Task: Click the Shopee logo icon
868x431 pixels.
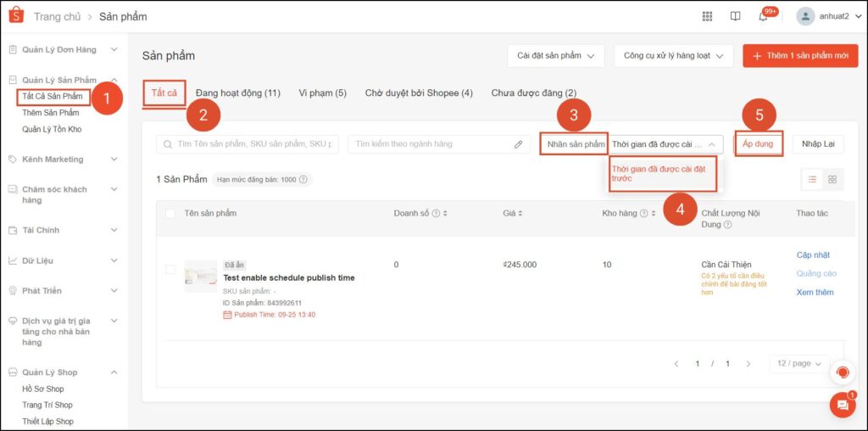Action: [16, 16]
